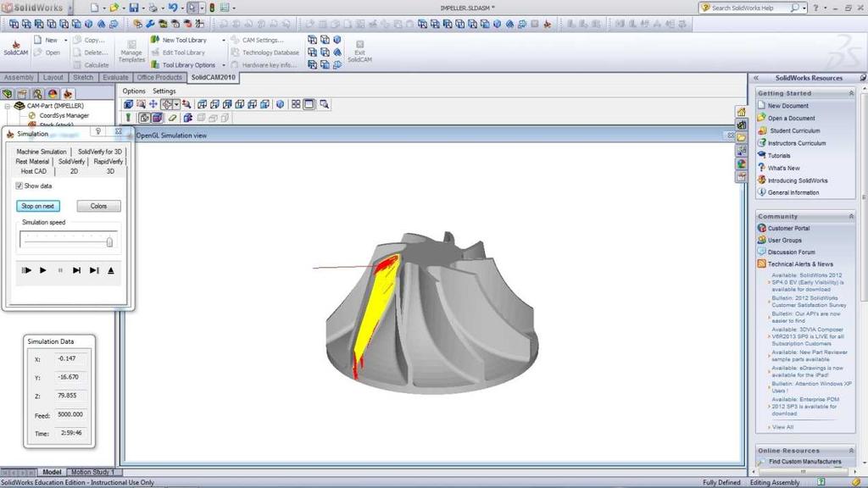Screen dimensions: 868x488
Task: Click New Document link
Action: point(787,106)
